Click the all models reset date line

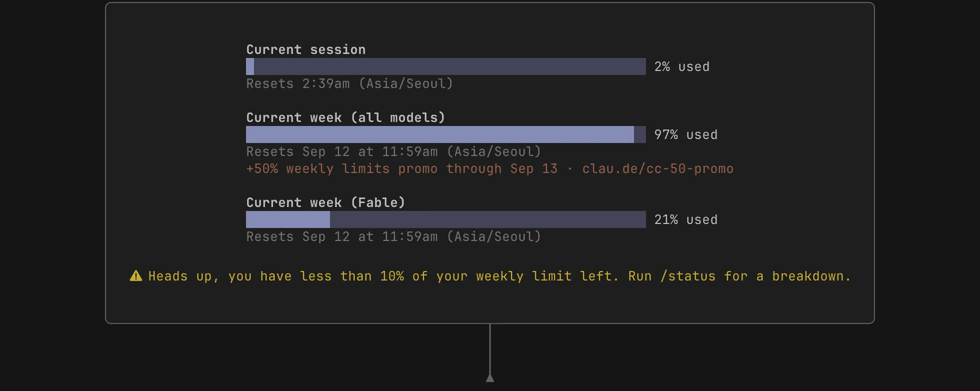click(x=393, y=152)
